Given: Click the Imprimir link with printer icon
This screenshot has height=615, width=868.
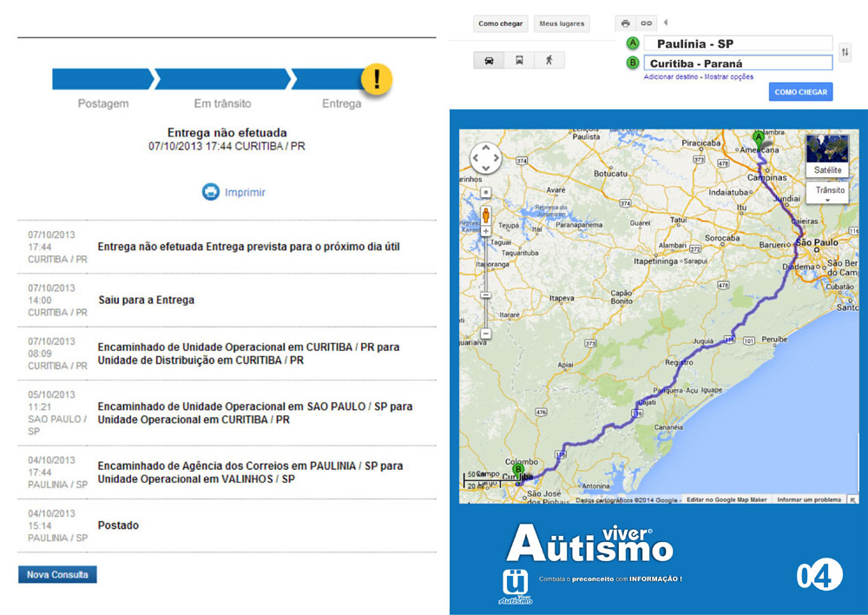Looking at the screenshot, I should [x=234, y=192].
